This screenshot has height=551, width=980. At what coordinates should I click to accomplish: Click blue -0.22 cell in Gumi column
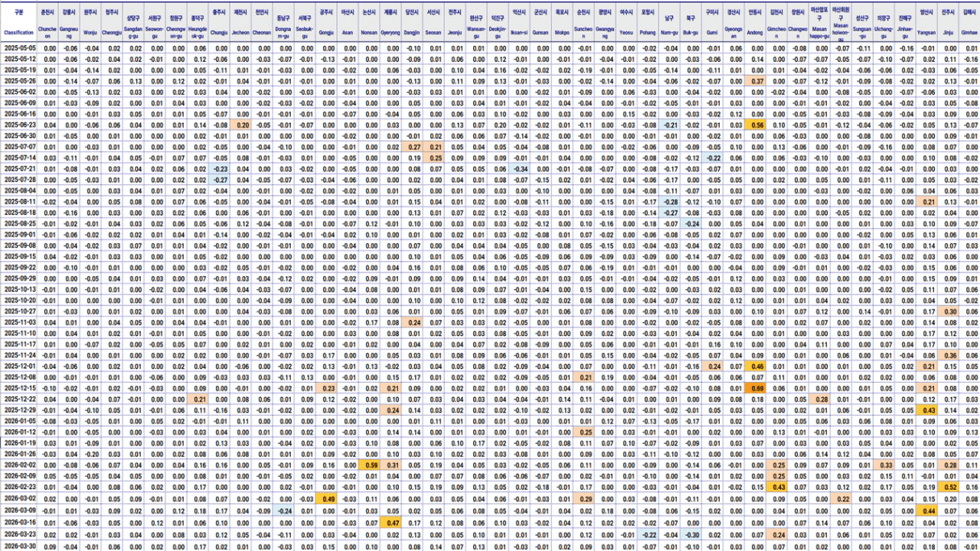(712, 158)
